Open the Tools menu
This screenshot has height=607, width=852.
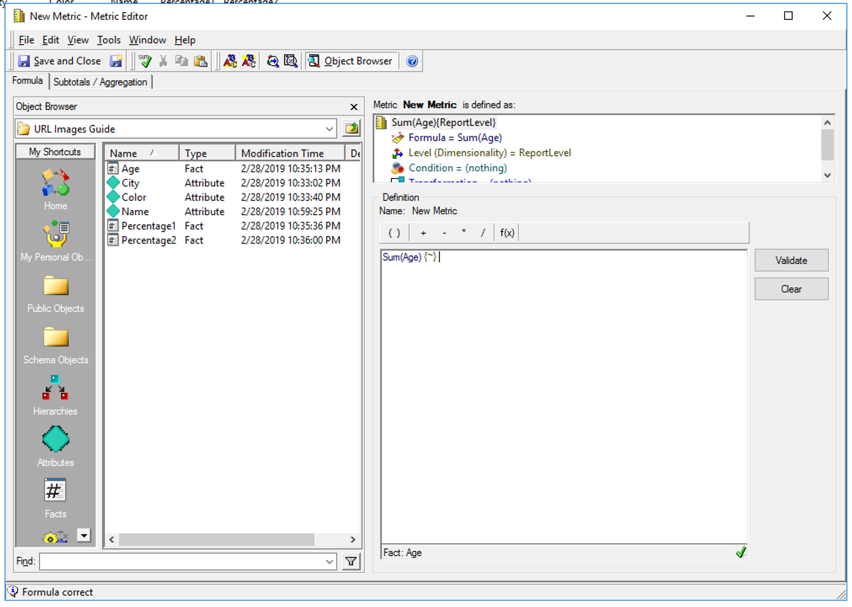pyautogui.click(x=108, y=40)
